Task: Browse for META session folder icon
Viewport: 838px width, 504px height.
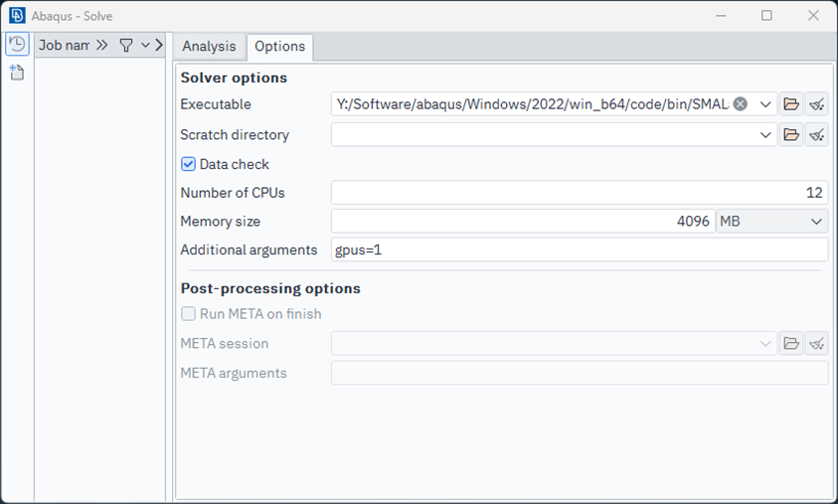Action: tap(791, 343)
